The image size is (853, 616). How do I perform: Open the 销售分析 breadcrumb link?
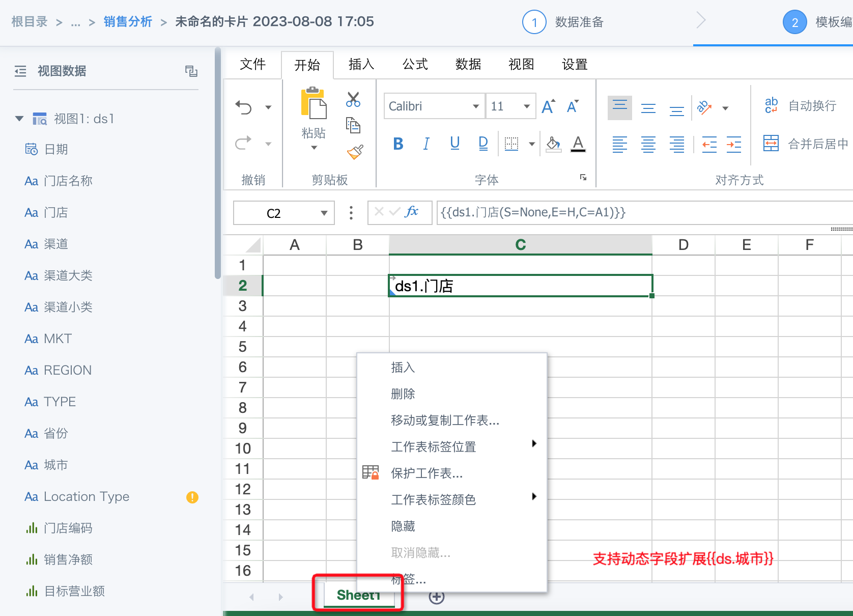coord(128,22)
